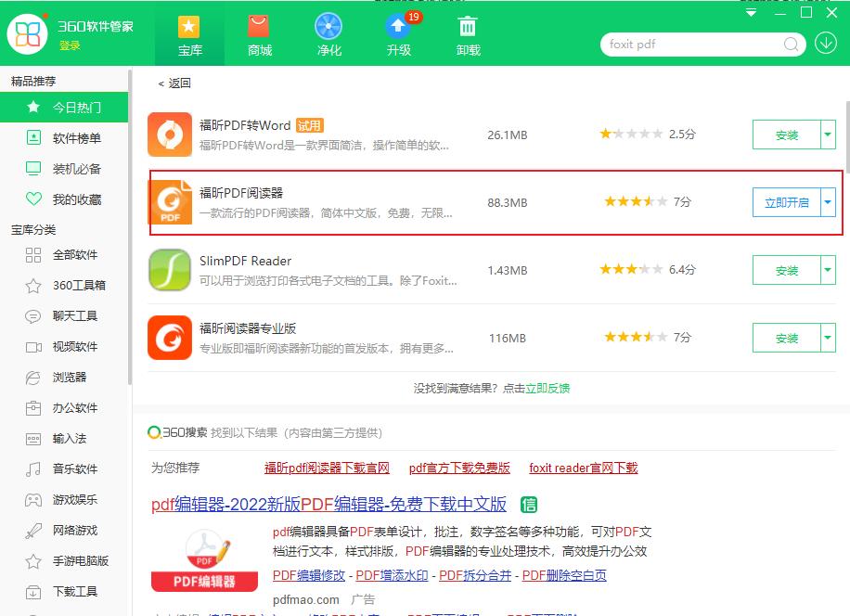Switch to the 宝库 tab
This screenshot has height=616, width=850.
[x=189, y=33]
